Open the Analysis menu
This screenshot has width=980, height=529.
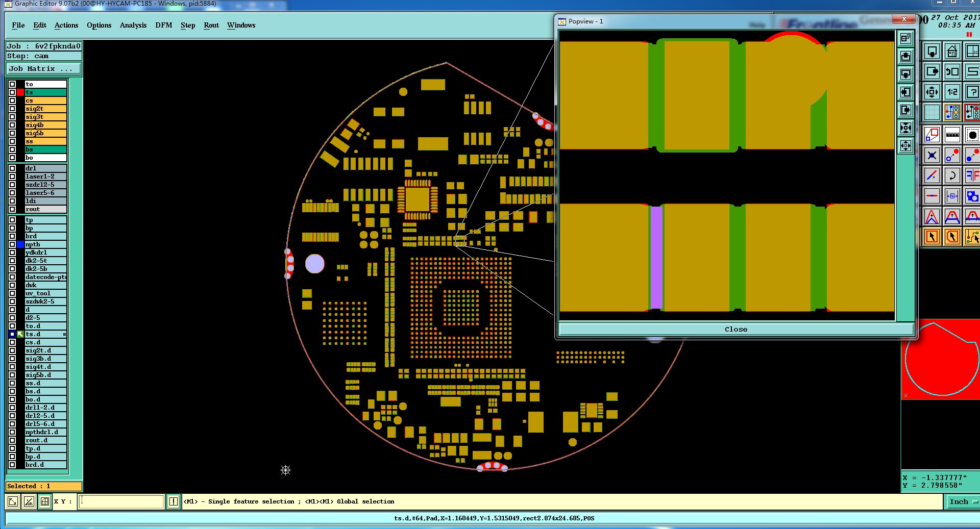[133, 25]
